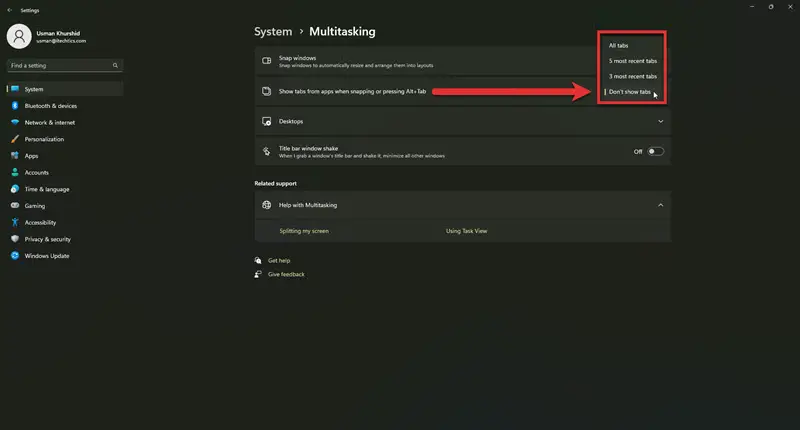Expand the Desktops section chevron
The image size is (800, 430).
click(661, 121)
